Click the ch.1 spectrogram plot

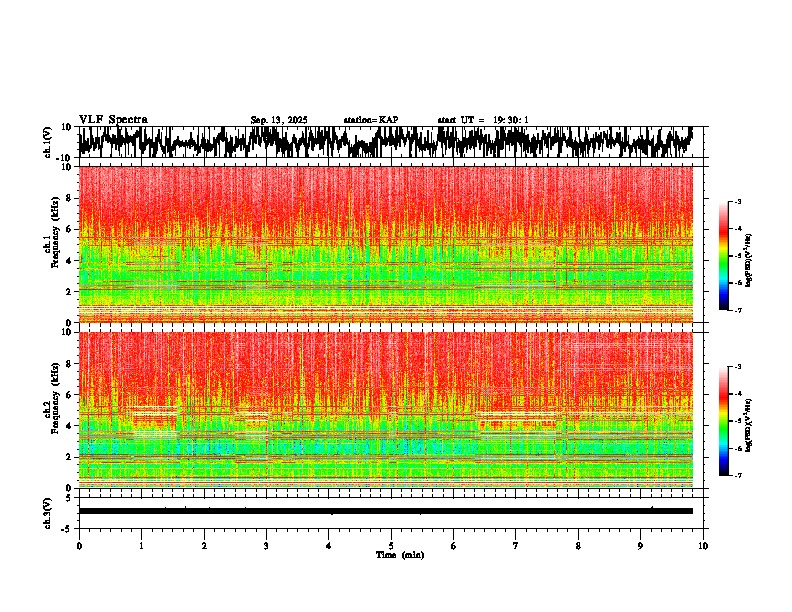click(x=385, y=244)
